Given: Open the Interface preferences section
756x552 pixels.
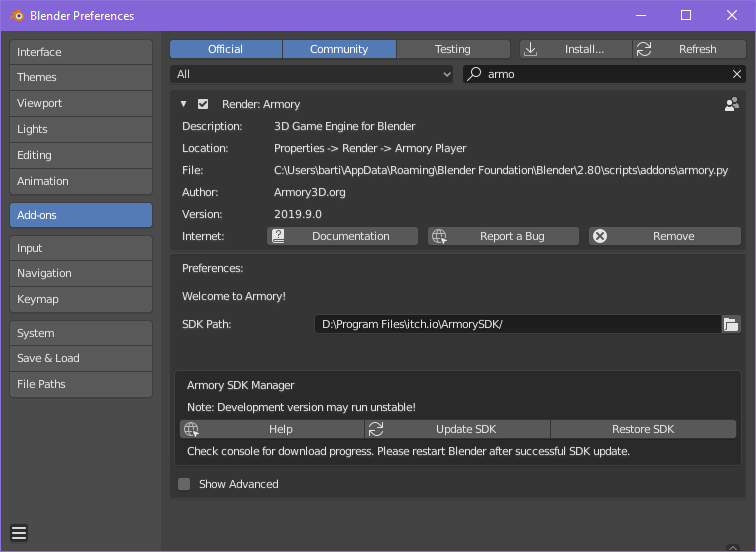Looking at the screenshot, I should coord(81,52).
